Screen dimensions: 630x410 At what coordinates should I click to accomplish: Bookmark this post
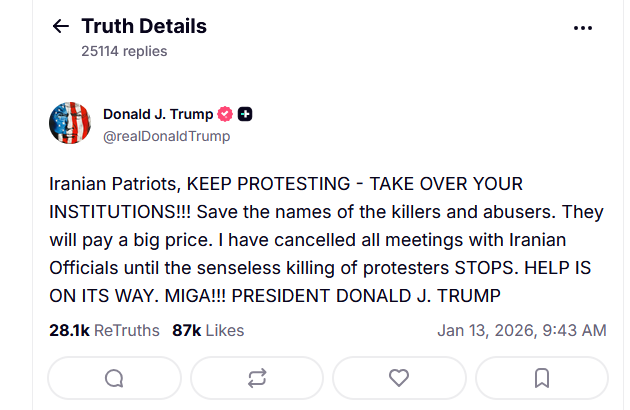click(x=541, y=378)
